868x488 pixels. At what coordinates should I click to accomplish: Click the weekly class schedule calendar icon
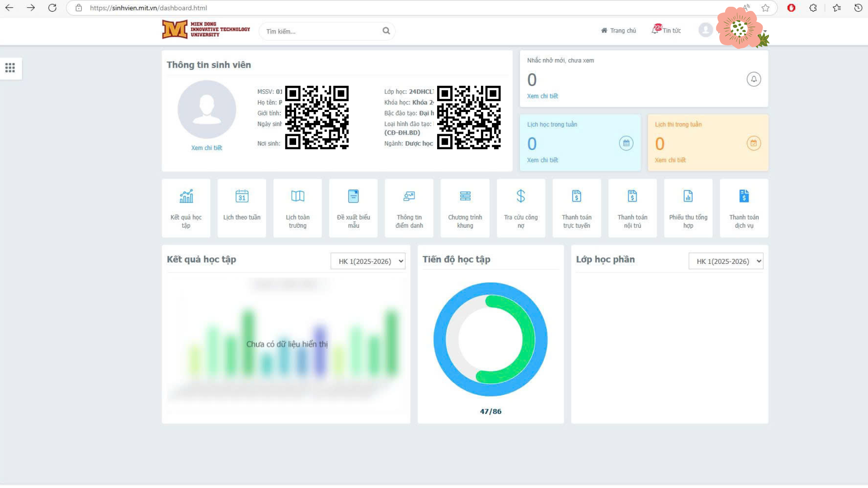tap(626, 143)
